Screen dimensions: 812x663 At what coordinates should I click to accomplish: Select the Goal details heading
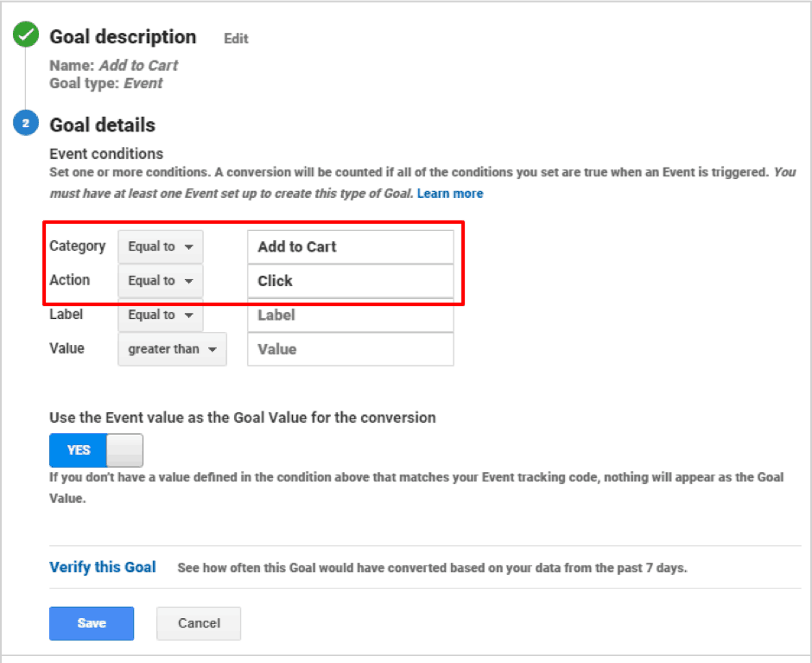point(102,125)
